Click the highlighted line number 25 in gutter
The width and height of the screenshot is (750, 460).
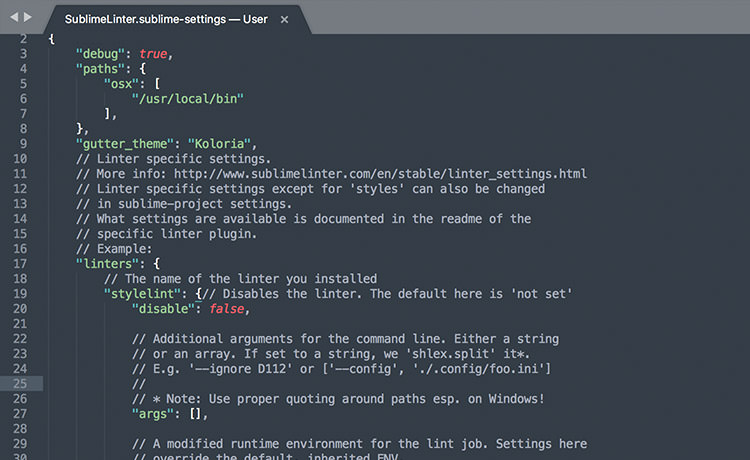pyautogui.click(x=20, y=383)
